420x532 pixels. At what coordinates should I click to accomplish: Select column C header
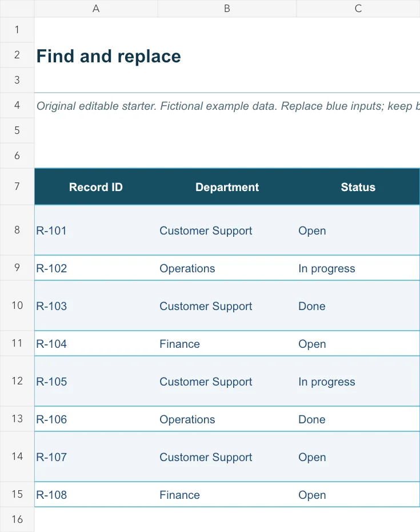click(x=358, y=9)
